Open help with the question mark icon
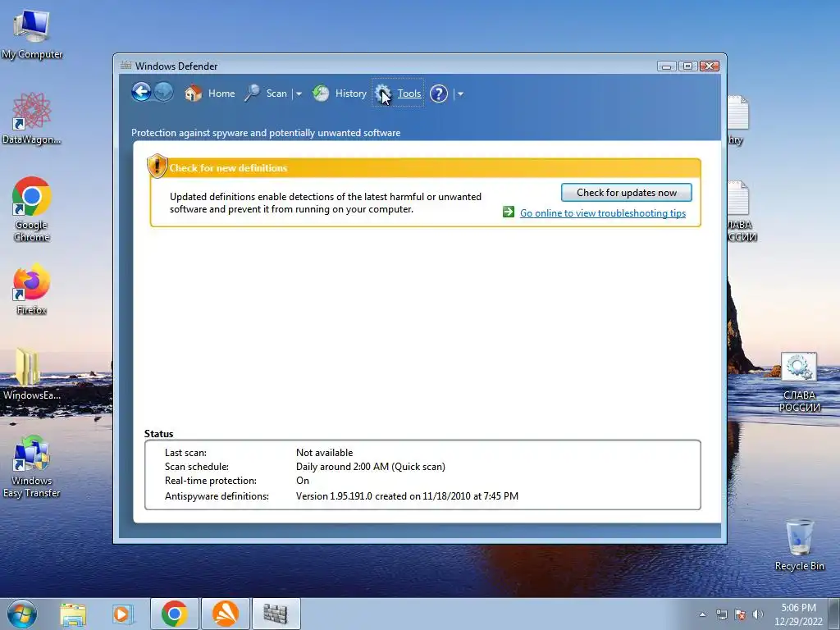 [x=438, y=94]
